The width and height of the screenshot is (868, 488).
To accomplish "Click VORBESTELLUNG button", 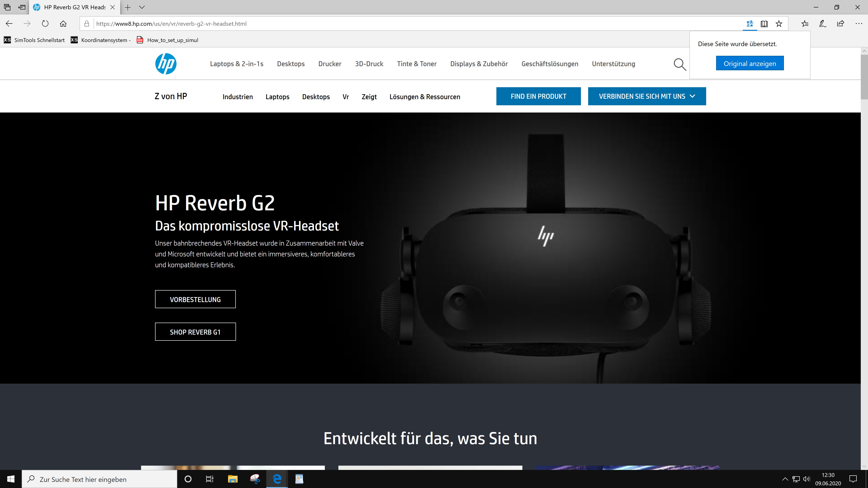I will tap(195, 299).
